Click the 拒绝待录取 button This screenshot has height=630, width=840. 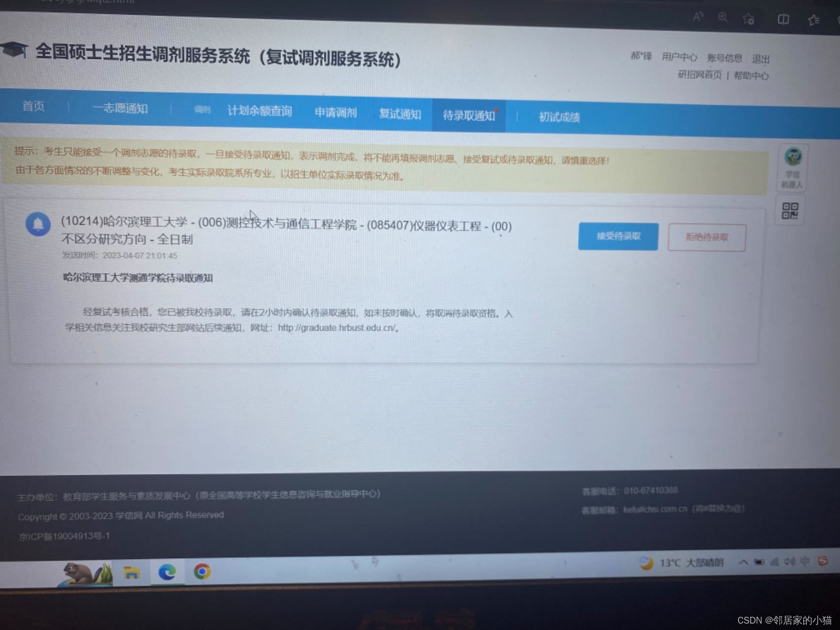click(707, 237)
